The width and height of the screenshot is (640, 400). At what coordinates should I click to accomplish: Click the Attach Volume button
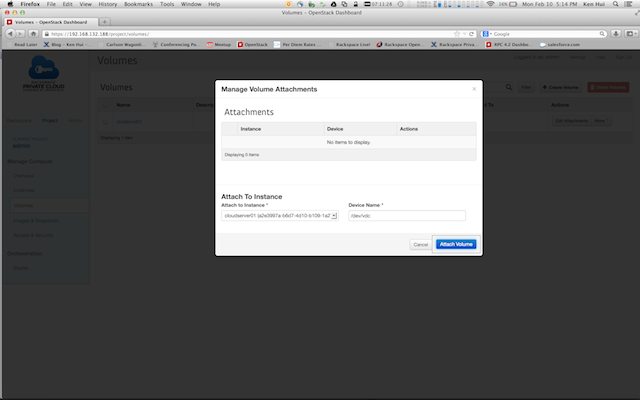pos(456,244)
